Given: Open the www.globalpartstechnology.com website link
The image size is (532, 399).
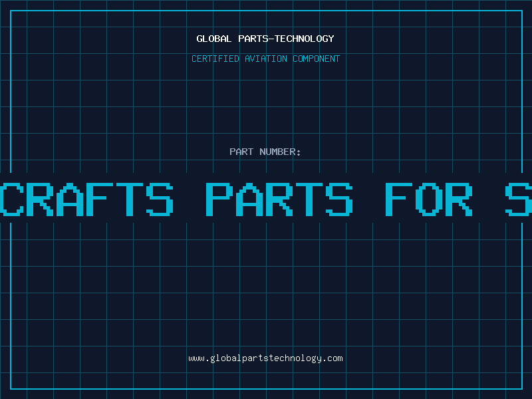Looking at the screenshot, I should 265,358.
